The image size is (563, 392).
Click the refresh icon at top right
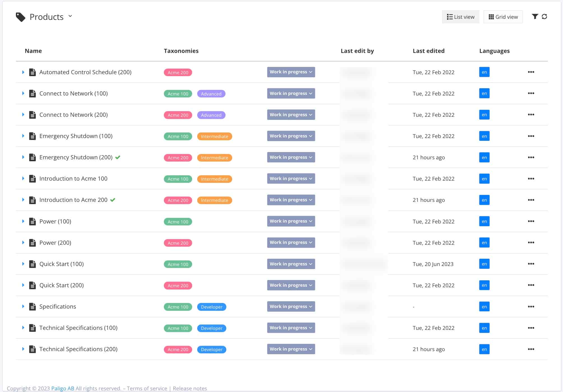(544, 17)
